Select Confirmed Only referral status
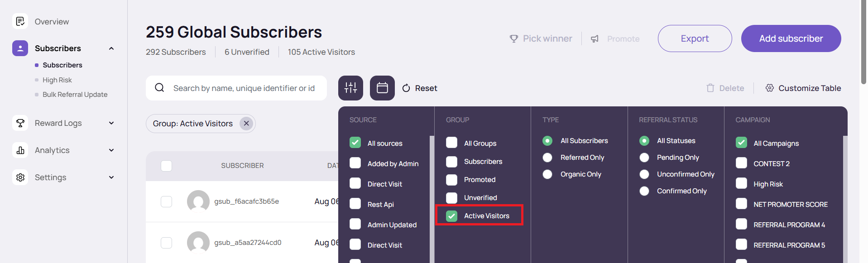 644,191
